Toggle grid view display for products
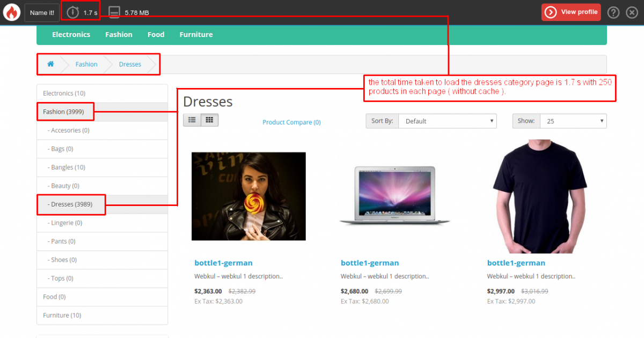 (208, 120)
